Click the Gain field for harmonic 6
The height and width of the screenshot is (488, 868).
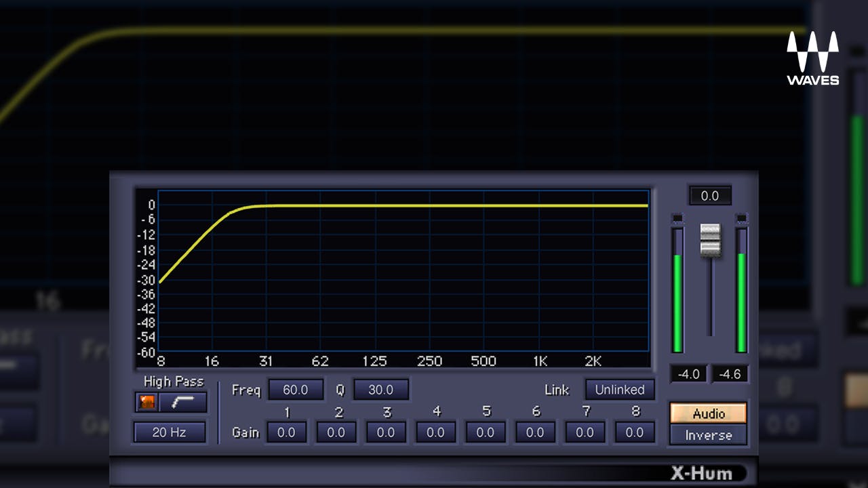(x=535, y=432)
